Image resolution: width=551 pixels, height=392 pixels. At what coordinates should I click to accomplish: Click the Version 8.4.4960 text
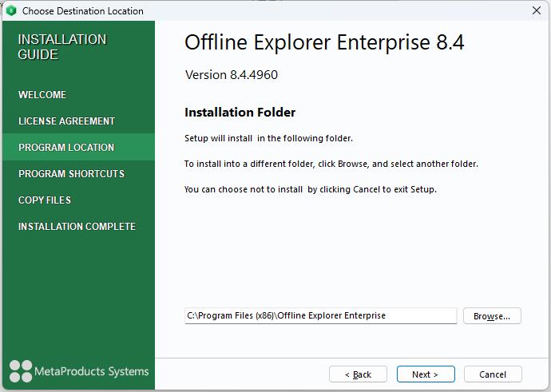point(232,75)
